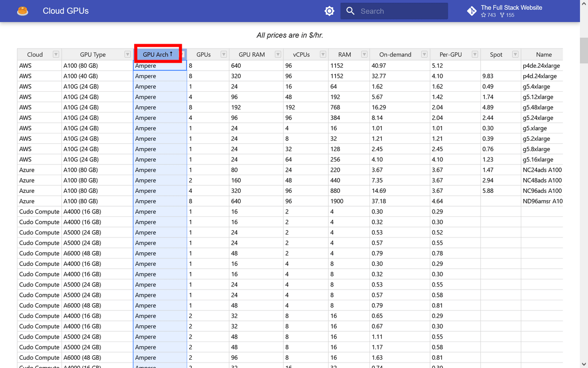Open the vCPUs column filter dropdown
Screen dimensions: 588x368
coord(323,54)
